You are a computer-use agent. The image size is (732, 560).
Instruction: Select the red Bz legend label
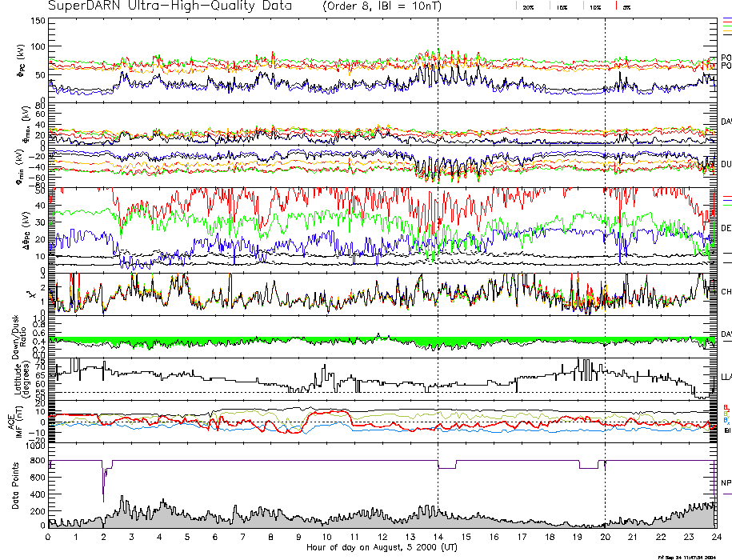click(726, 406)
